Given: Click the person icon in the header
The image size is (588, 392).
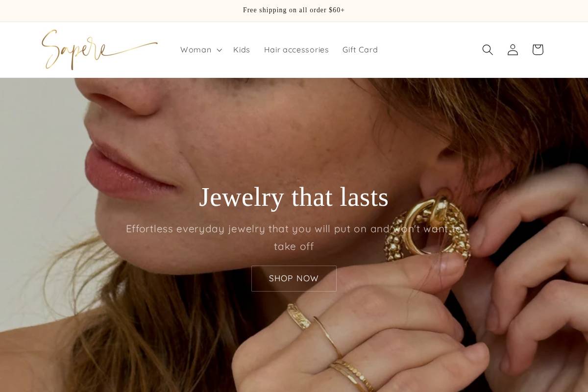Looking at the screenshot, I should [x=513, y=49].
